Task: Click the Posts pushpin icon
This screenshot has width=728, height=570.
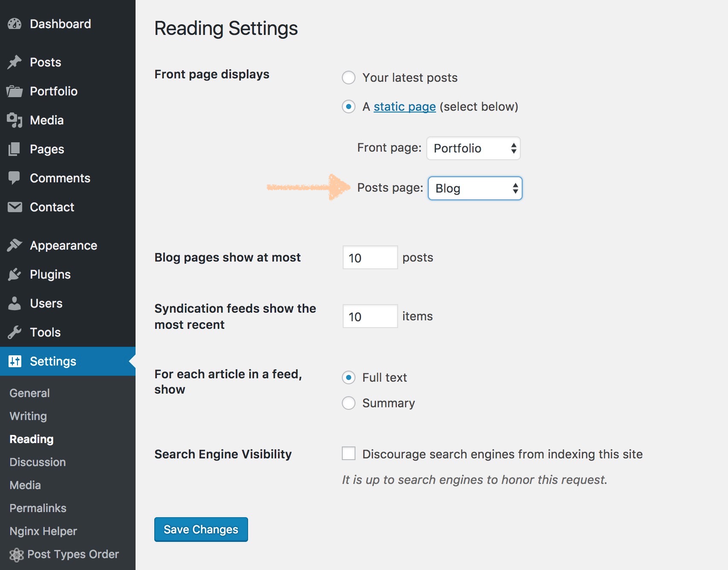Action: (14, 62)
